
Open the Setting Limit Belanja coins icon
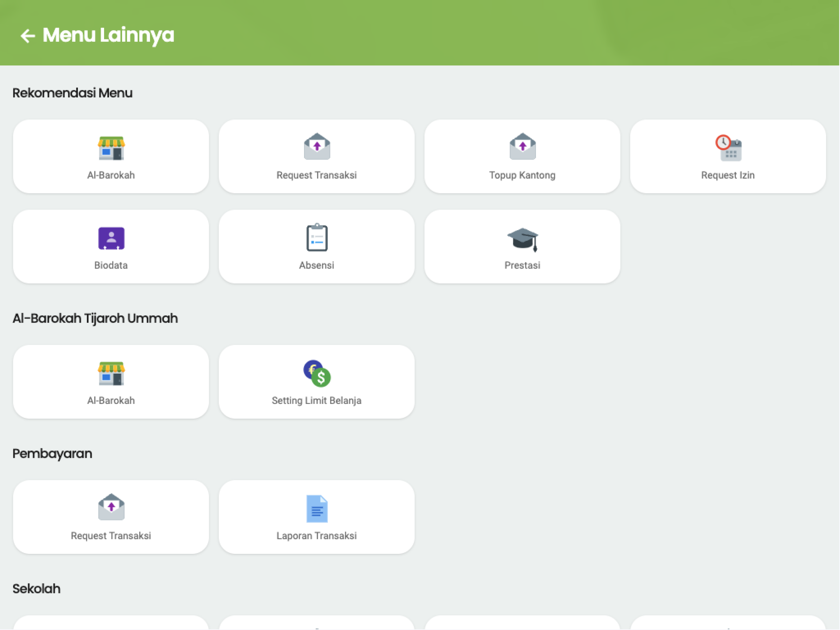[317, 373]
